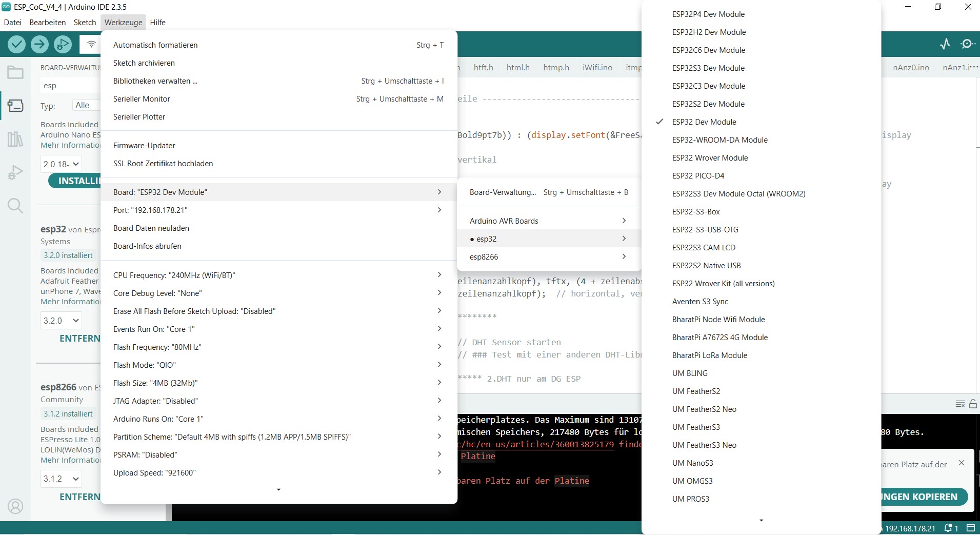Open the esp8266 3.1.2 version dropdown
The height and width of the screenshot is (535, 980).
(62, 479)
